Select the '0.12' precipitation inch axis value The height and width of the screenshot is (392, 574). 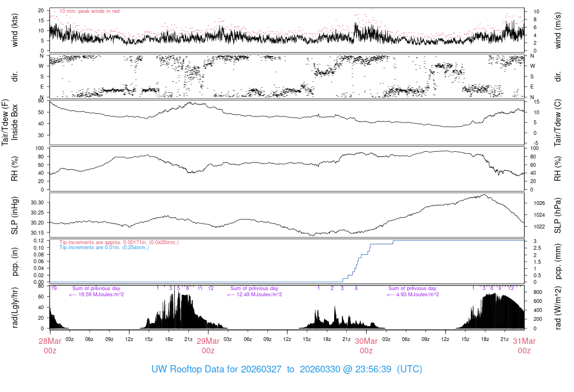[39, 241]
